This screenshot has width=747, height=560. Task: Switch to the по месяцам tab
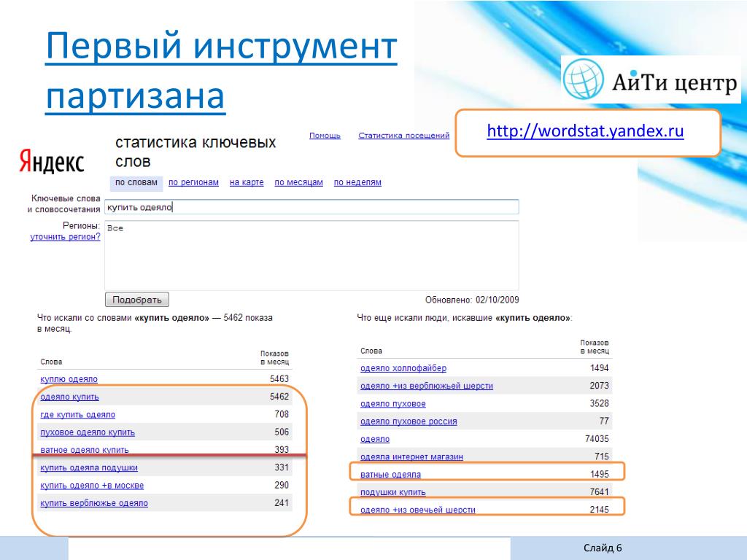click(x=298, y=182)
